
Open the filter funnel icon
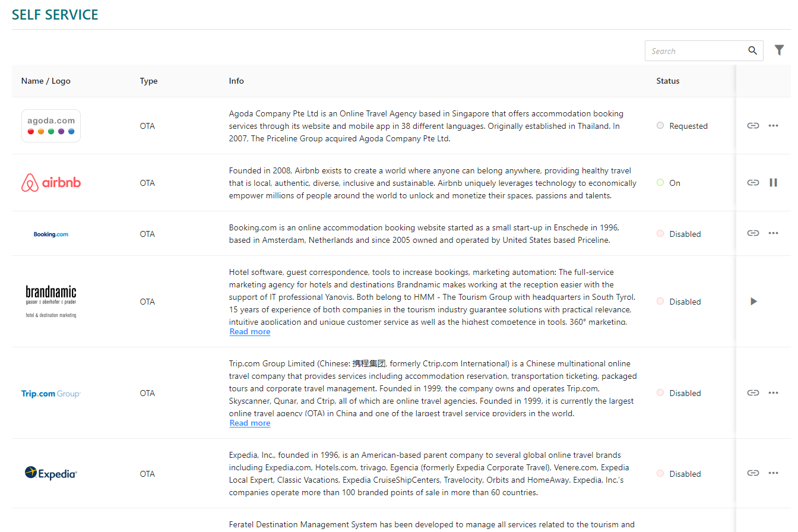(779, 50)
